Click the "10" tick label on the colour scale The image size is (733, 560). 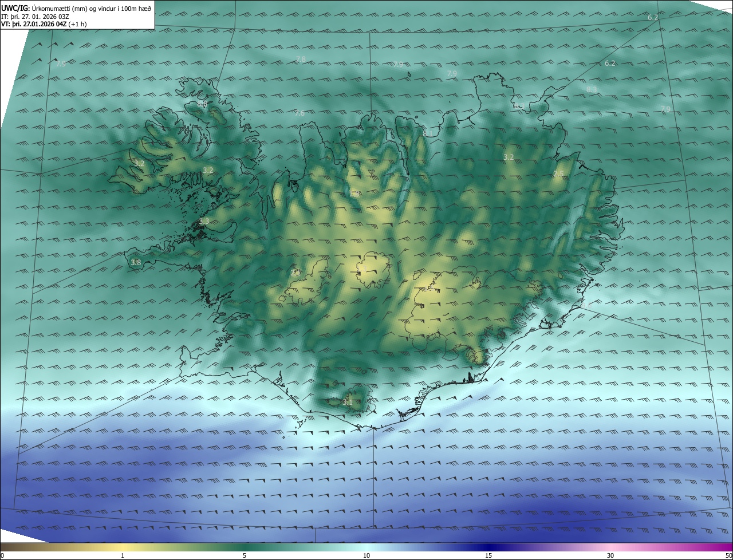coord(366,555)
